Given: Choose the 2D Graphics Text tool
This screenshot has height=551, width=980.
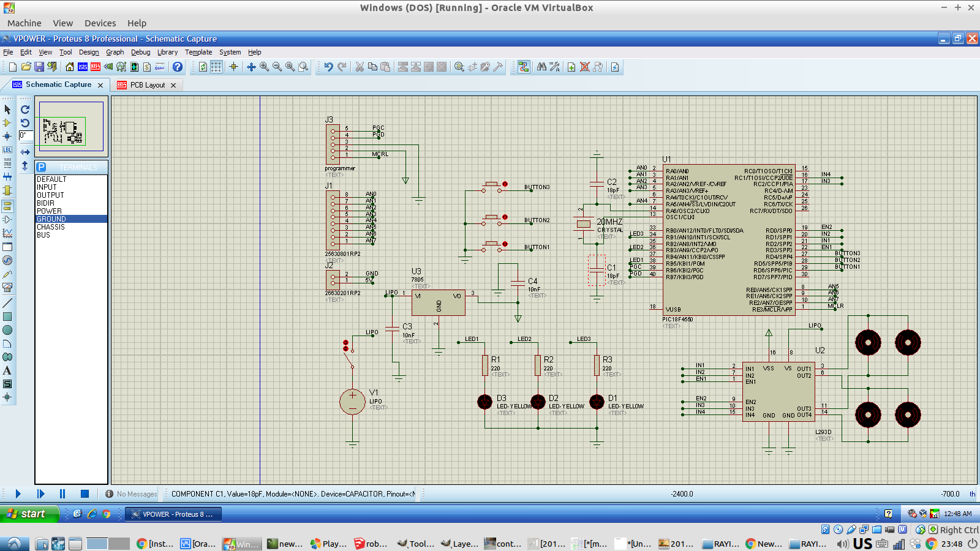Looking at the screenshot, I should click(x=7, y=370).
